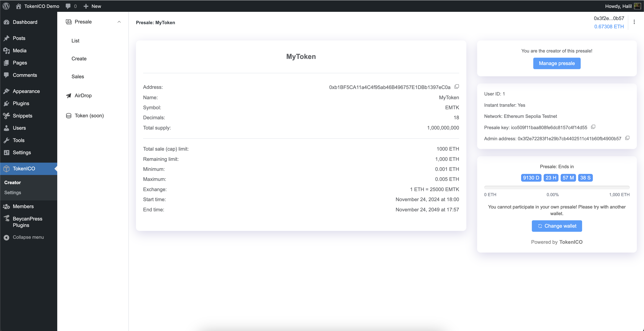
Task: Collapse the Presale submenu chevron
Action: (x=119, y=22)
